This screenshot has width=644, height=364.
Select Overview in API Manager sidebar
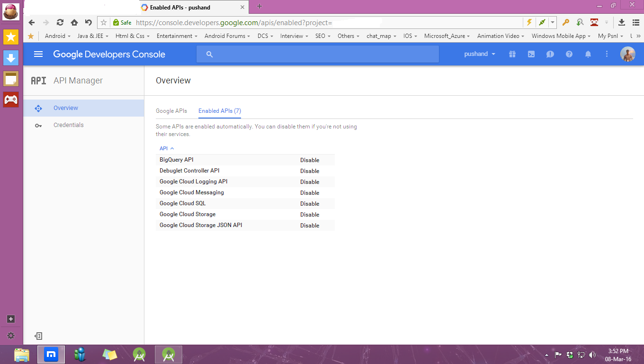[84, 108]
